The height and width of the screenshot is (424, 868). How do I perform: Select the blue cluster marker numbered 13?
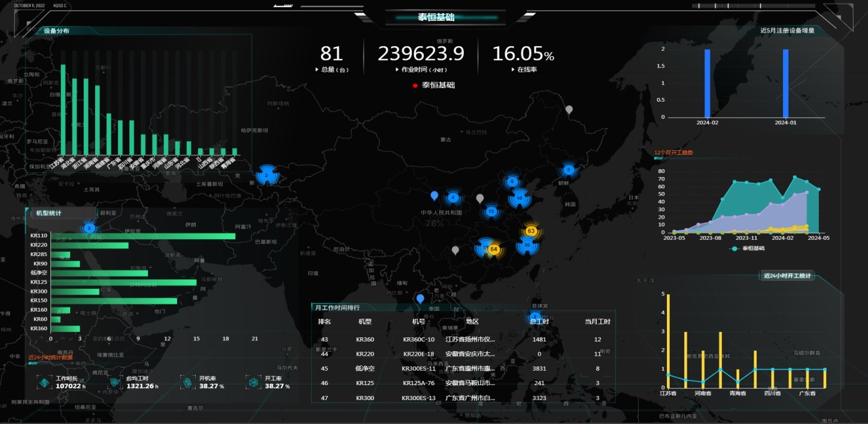491,211
